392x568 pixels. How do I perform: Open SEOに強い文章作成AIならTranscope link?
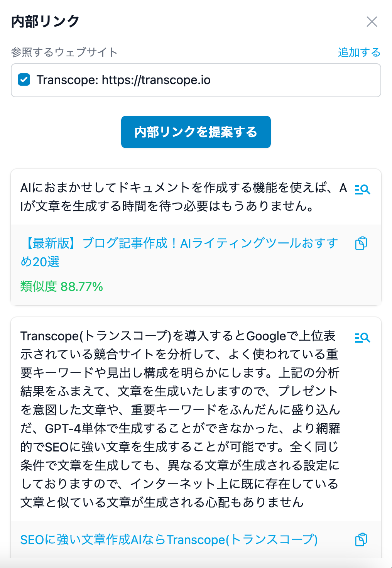tap(169, 539)
